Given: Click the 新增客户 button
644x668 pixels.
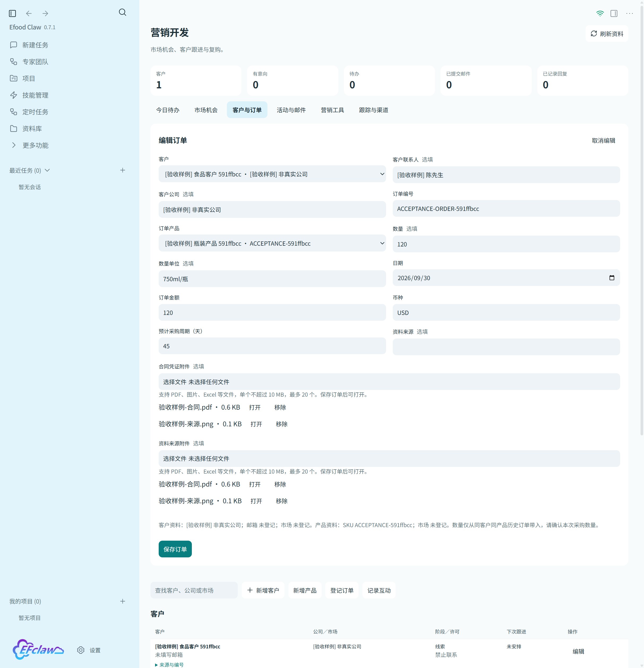Looking at the screenshot, I should (263, 590).
